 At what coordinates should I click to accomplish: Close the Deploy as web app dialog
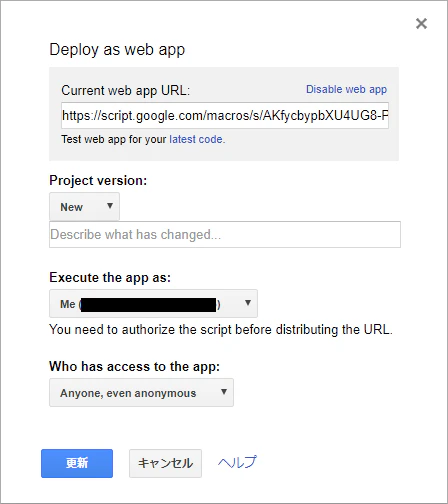(421, 24)
